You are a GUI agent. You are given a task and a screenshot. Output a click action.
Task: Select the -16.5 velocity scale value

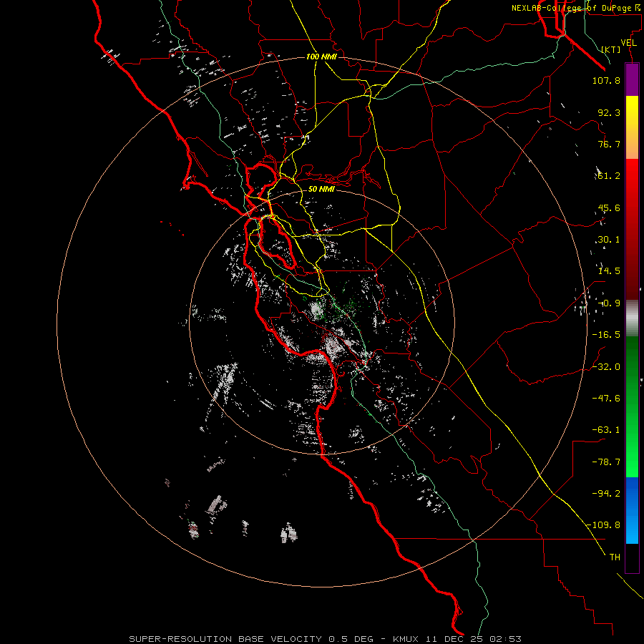coord(606,335)
